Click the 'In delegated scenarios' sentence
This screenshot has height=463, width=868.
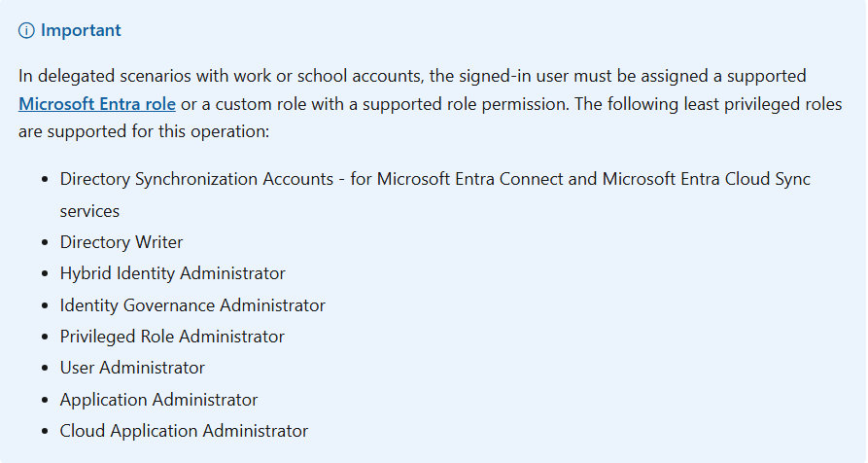pos(412,75)
